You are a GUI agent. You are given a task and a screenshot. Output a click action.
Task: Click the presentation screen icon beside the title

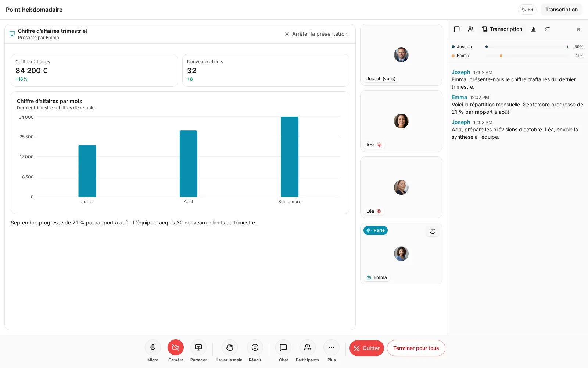[x=12, y=34]
